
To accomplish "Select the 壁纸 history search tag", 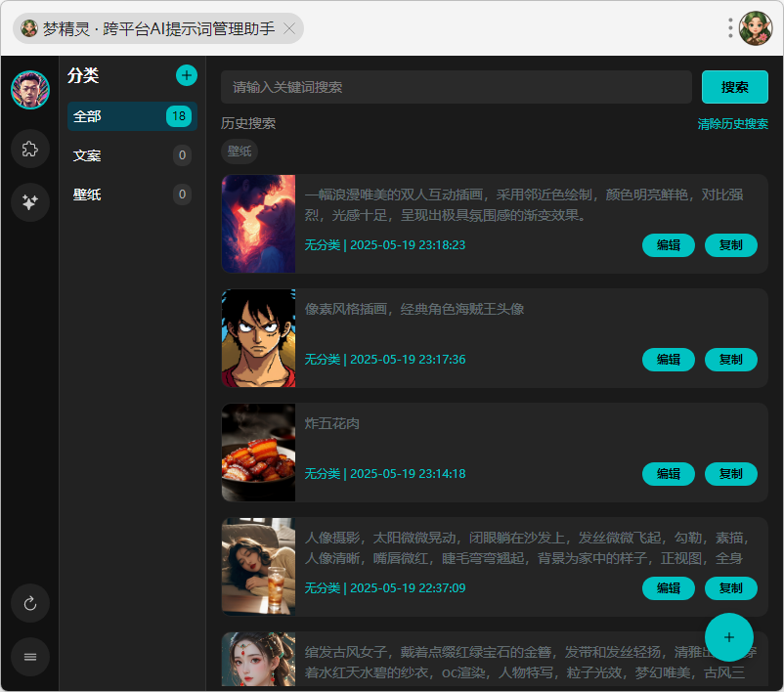I will (x=240, y=151).
